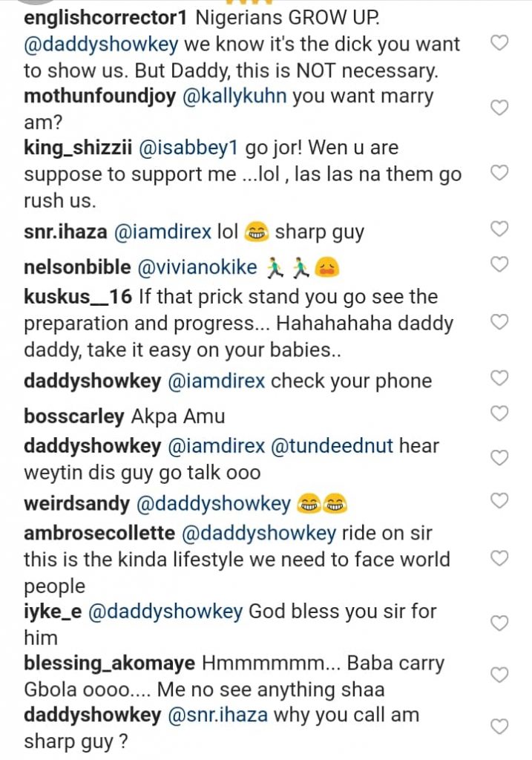Like iyke_e's 'God bless you' comment
The width and height of the screenshot is (532, 760).
tap(500, 622)
